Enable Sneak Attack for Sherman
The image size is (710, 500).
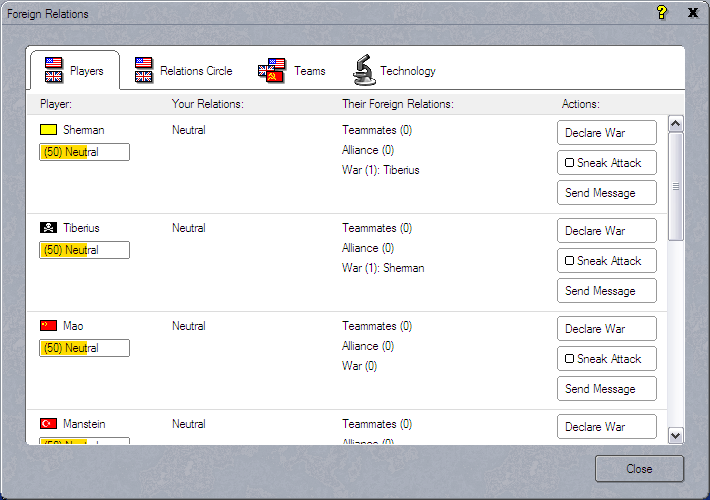(570, 163)
